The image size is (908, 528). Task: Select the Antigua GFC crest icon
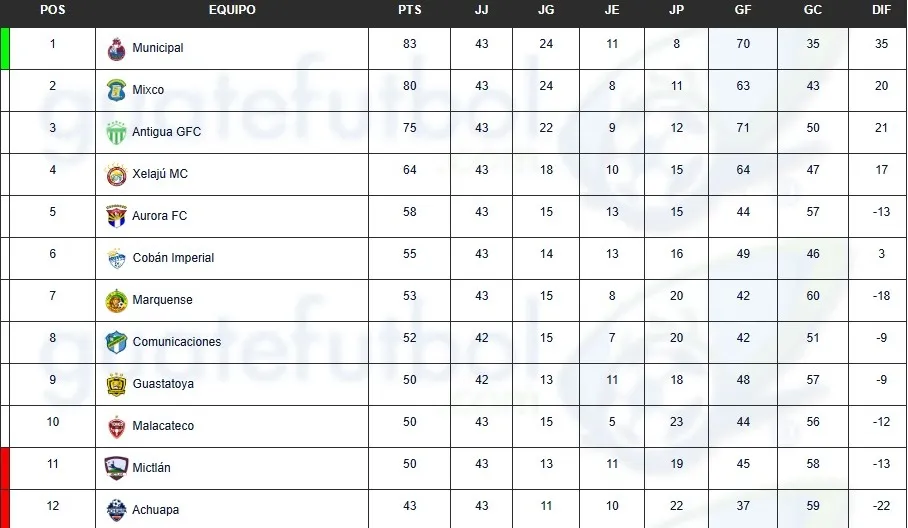(117, 132)
